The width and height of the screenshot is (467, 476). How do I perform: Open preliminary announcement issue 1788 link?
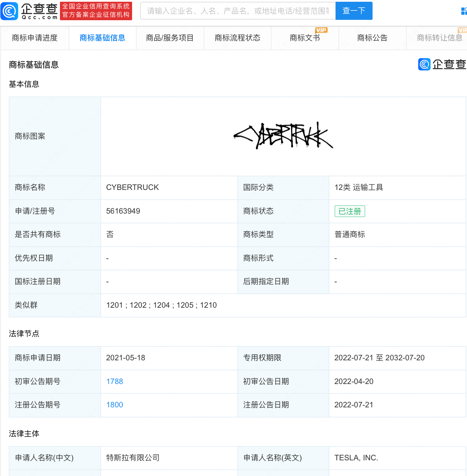(115, 381)
